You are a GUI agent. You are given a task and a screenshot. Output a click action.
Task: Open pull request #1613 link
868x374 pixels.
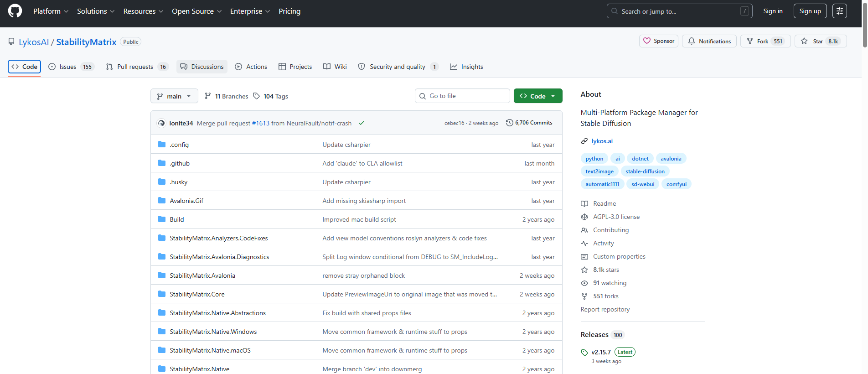coord(261,123)
